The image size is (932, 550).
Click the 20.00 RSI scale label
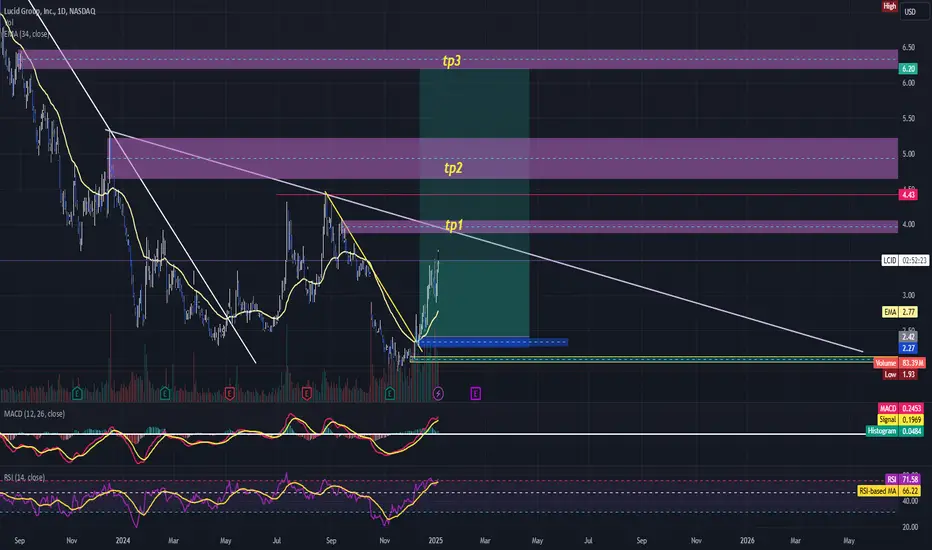[x=910, y=527]
